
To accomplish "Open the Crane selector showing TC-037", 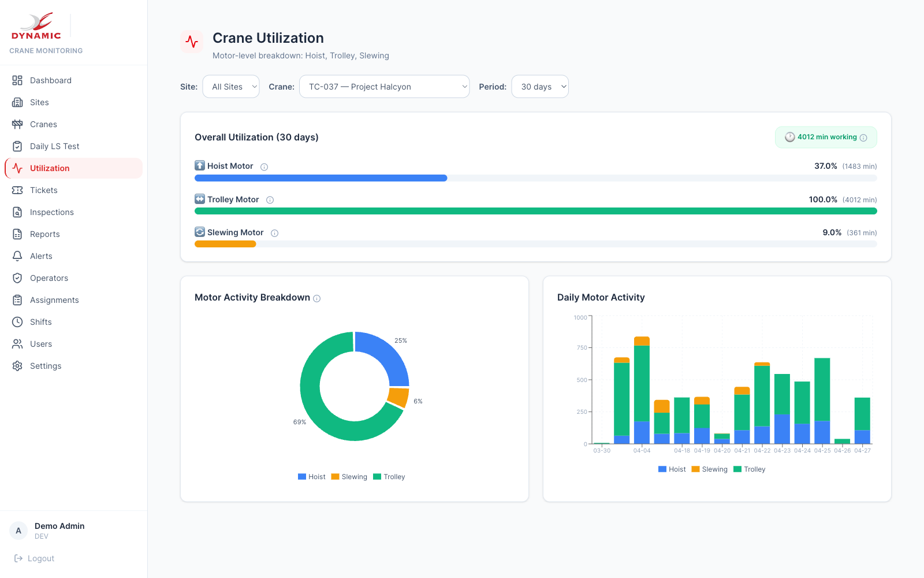I will tap(384, 86).
